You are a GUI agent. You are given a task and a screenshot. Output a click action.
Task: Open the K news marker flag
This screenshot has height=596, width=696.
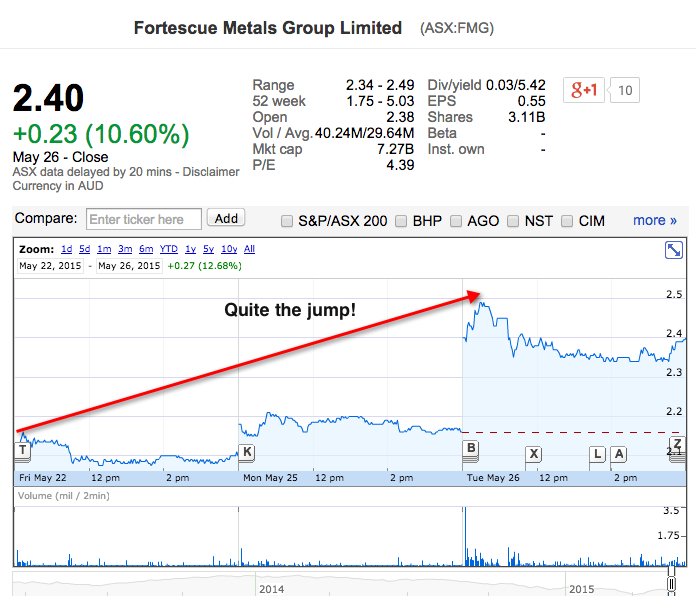point(246,453)
